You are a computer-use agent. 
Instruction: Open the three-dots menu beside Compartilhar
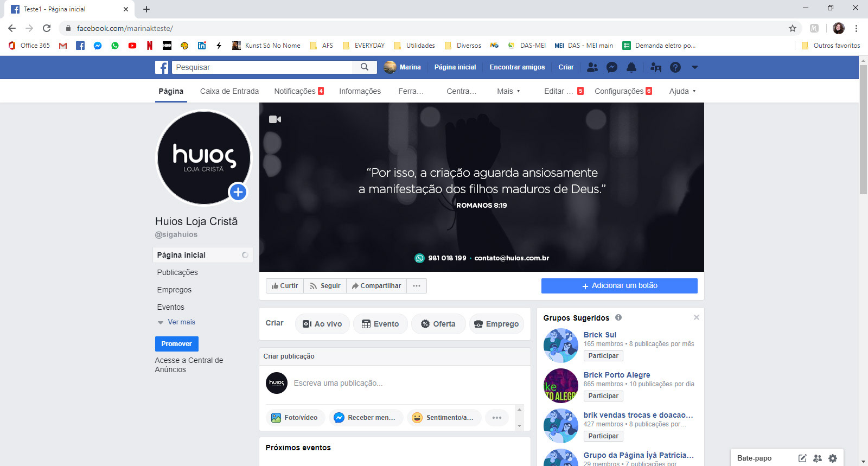click(x=417, y=286)
